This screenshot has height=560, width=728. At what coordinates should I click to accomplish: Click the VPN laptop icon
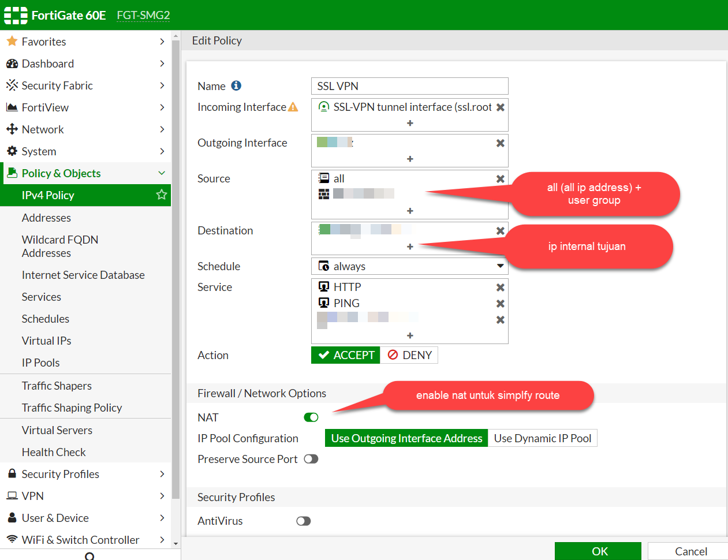(12, 496)
